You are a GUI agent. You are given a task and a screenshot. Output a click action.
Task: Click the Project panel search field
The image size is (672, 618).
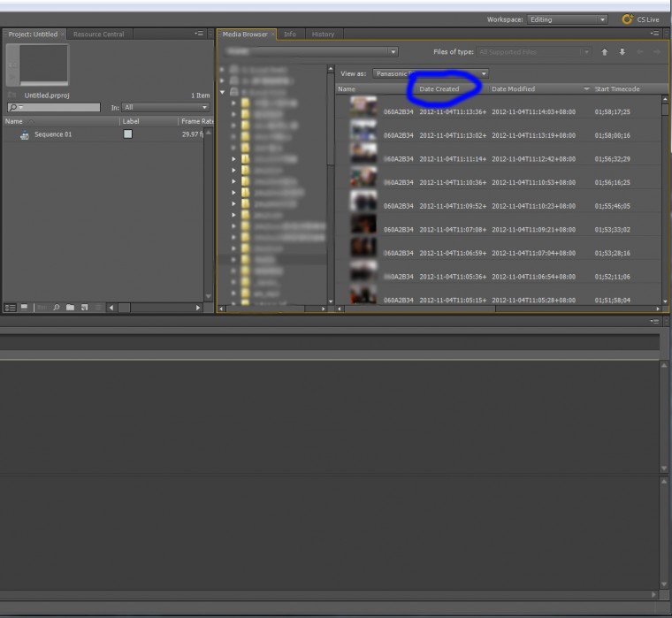click(x=53, y=107)
